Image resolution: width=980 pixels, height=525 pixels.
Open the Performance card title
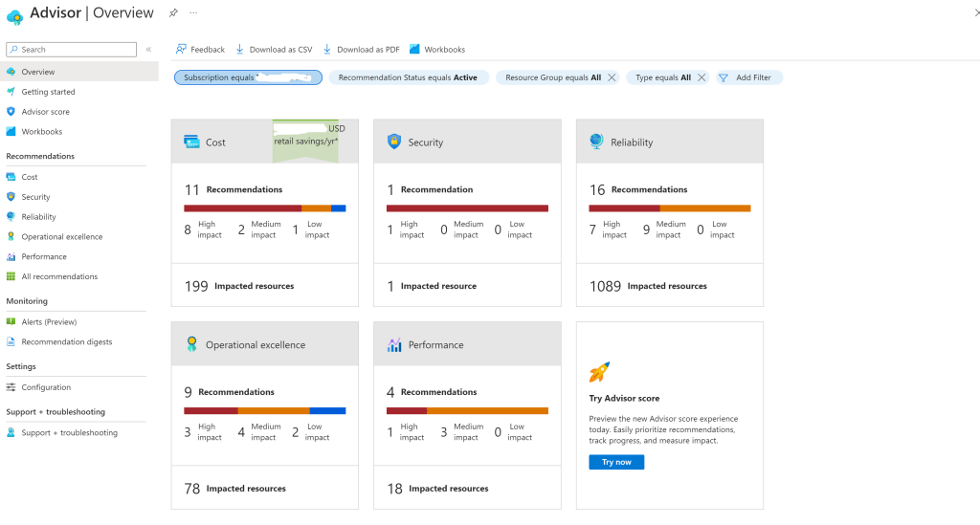point(435,344)
